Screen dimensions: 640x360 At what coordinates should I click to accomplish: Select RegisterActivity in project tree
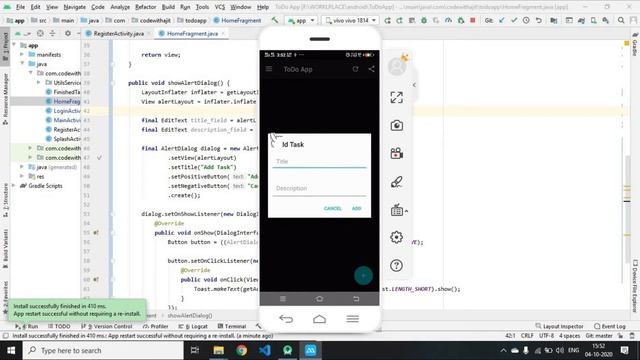(63, 129)
